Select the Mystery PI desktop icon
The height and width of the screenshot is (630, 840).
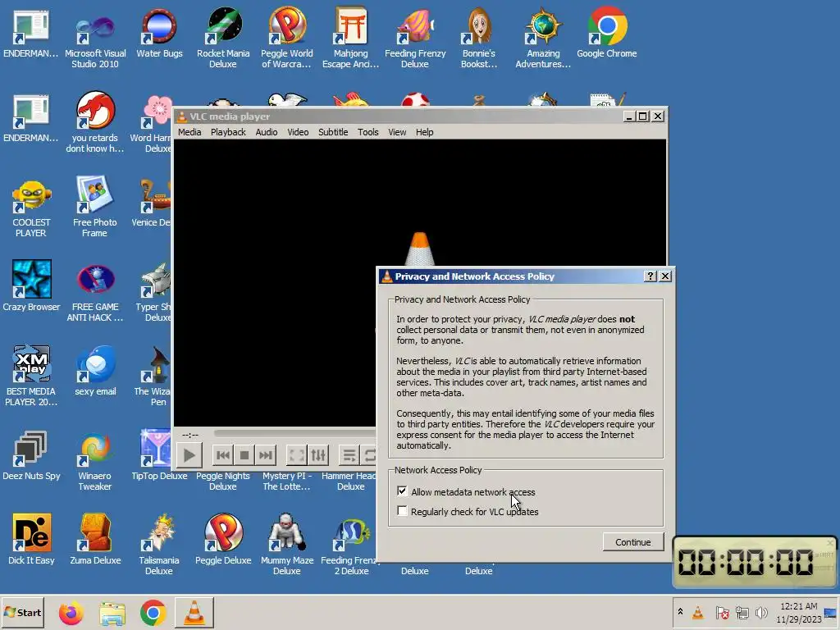click(x=286, y=481)
